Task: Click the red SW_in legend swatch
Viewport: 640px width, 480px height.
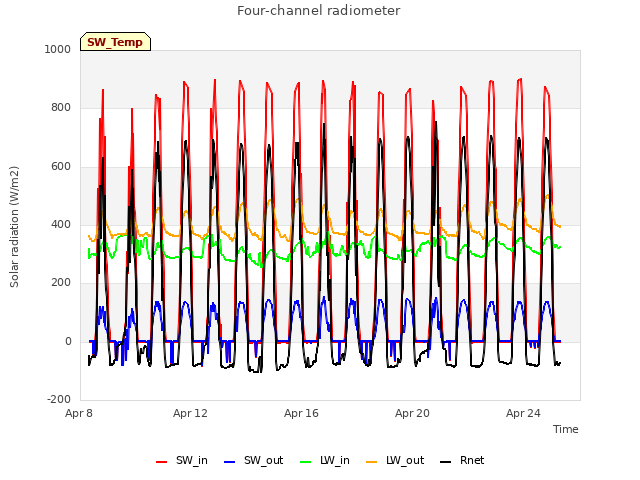Action: click(162, 462)
